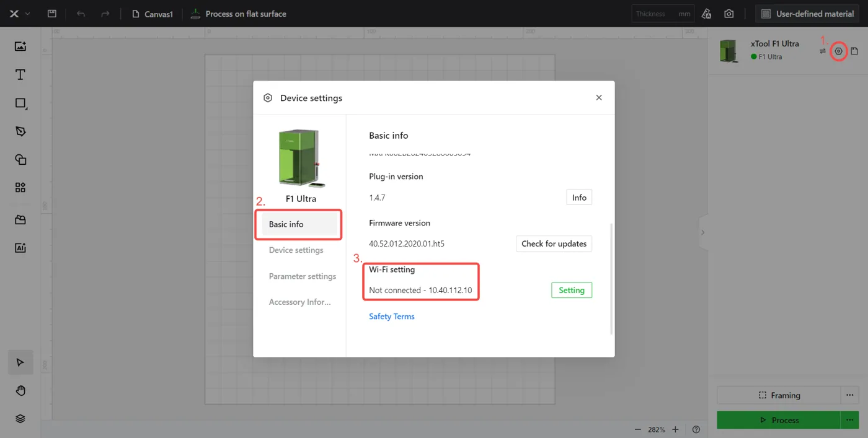Open Framing more options menu
This screenshot has height=438, width=868.
pos(850,395)
